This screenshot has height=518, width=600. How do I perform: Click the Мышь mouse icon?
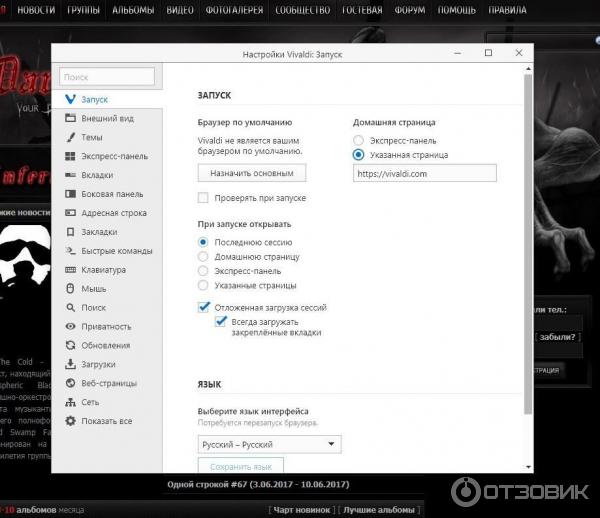point(70,288)
